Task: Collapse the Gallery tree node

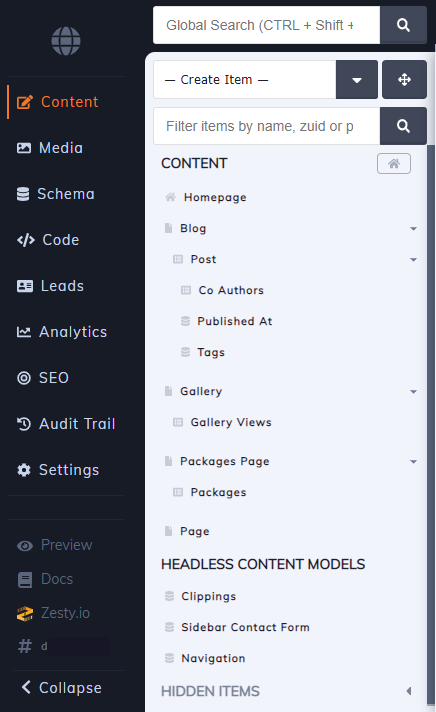Action: 413,391
